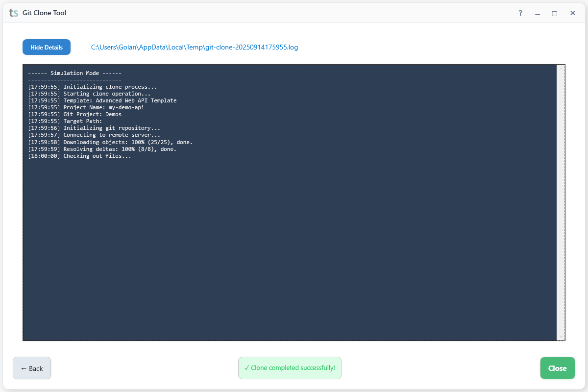
Task: Open the git-clone log file link
Action: point(194,47)
